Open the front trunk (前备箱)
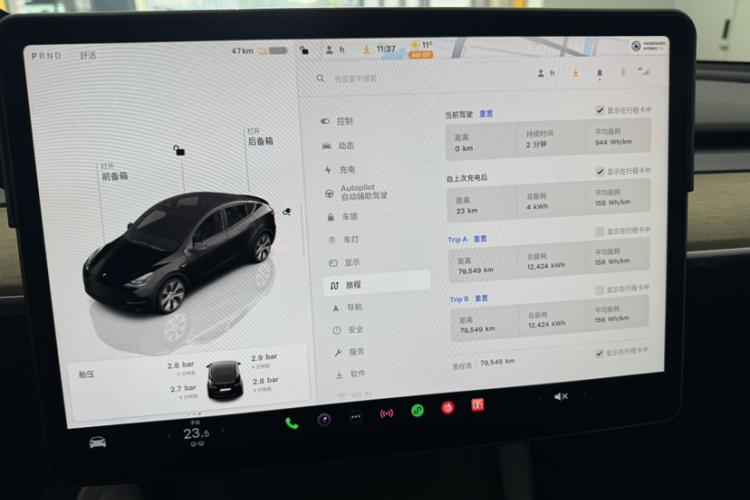750x500 pixels. click(113, 176)
